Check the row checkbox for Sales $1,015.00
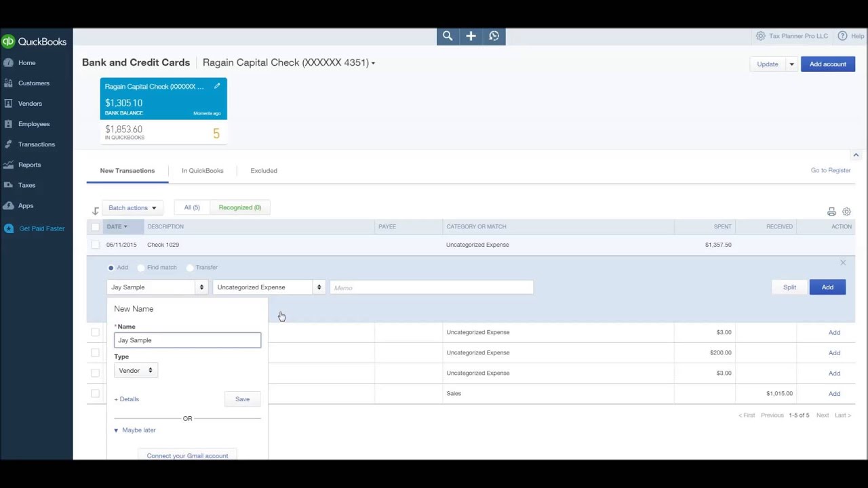 (95, 393)
